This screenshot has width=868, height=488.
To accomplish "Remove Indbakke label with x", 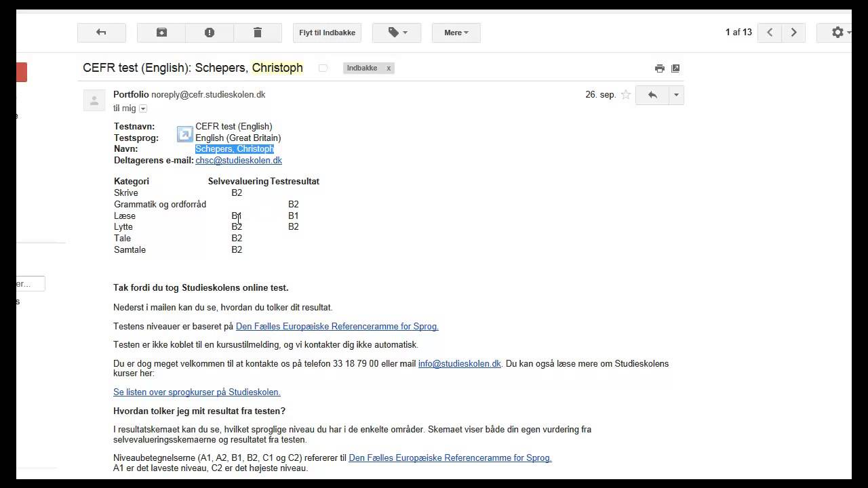I will tap(389, 68).
